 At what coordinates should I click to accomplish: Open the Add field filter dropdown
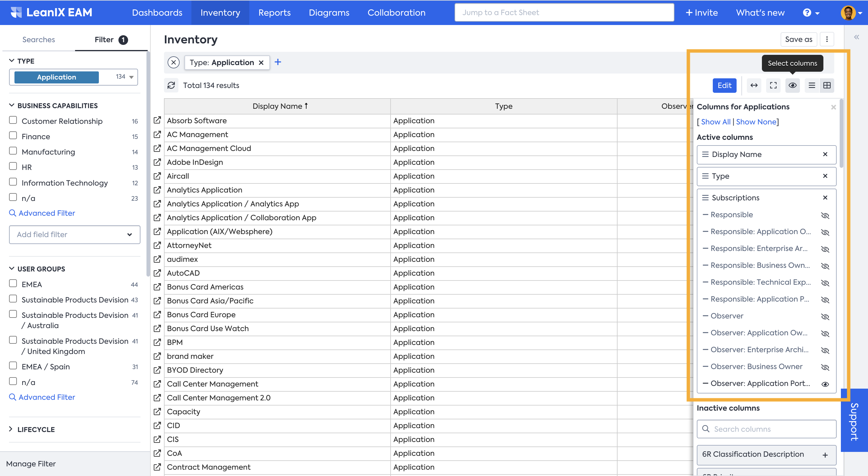[74, 234]
